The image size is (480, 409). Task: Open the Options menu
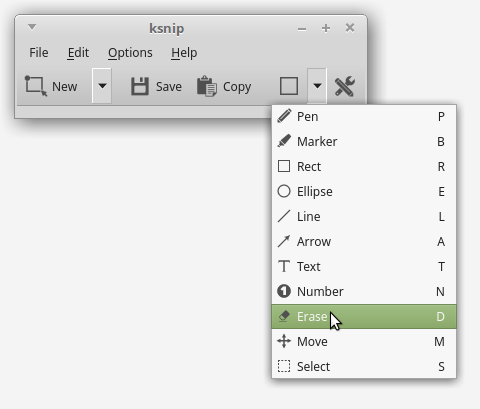pyautogui.click(x=130, y=53)
